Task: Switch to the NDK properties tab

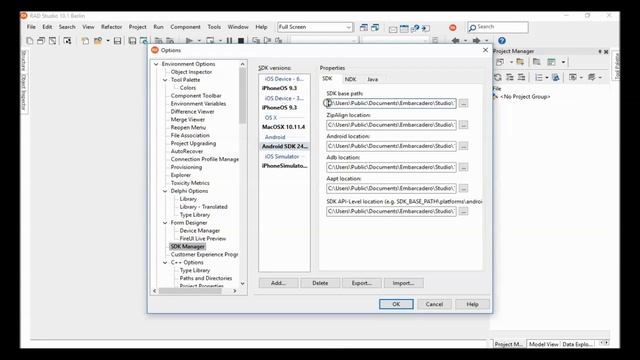Action: click(x=350, y=79)
